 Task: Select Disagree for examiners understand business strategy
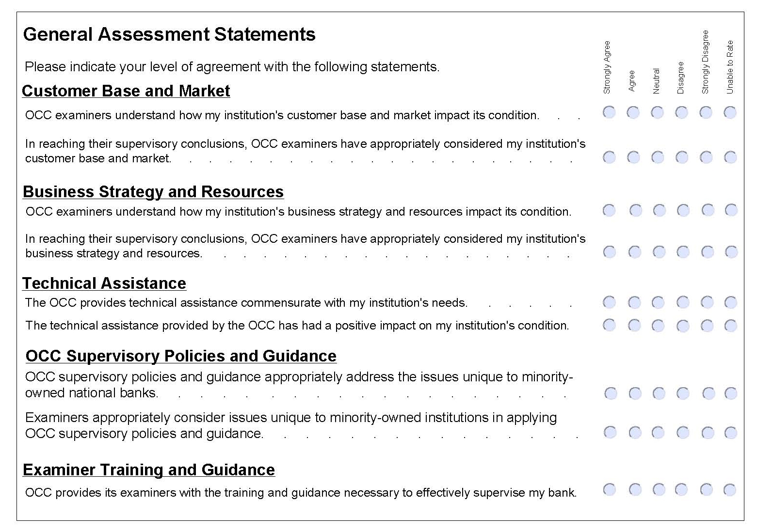pyautogui.click(x=683, y=210)
